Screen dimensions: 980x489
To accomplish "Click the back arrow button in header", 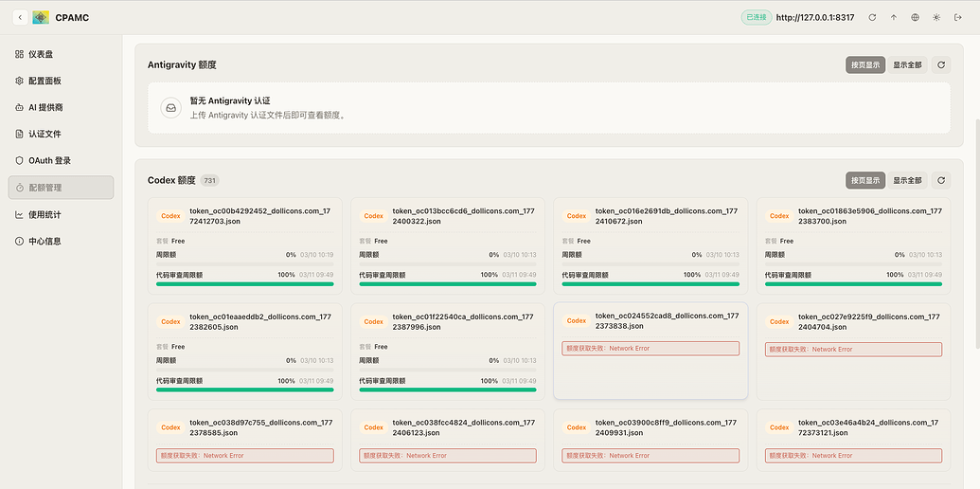I will (20, 17).
